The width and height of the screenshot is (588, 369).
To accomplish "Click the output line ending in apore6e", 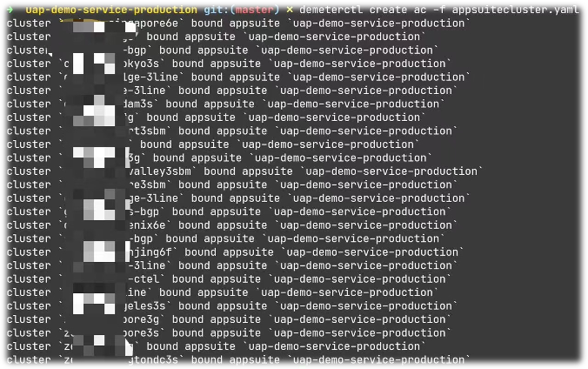I will (x=237, y=23).
